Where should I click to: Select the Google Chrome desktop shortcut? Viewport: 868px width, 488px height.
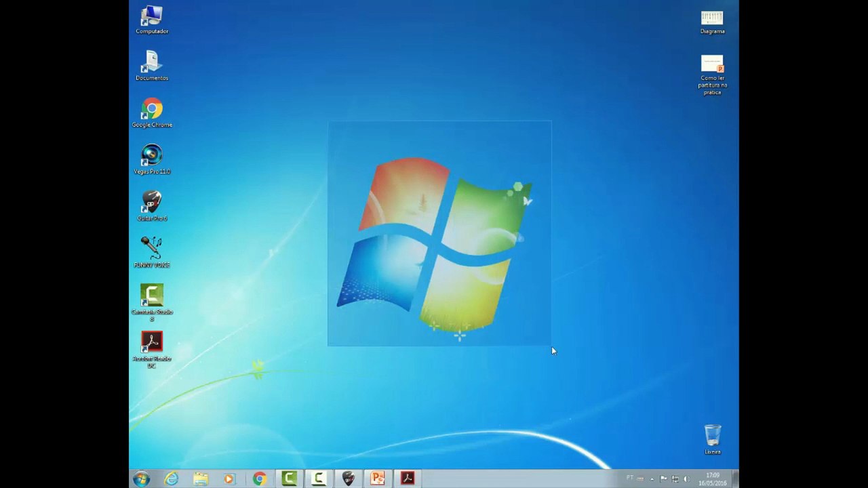coord(152,114)
